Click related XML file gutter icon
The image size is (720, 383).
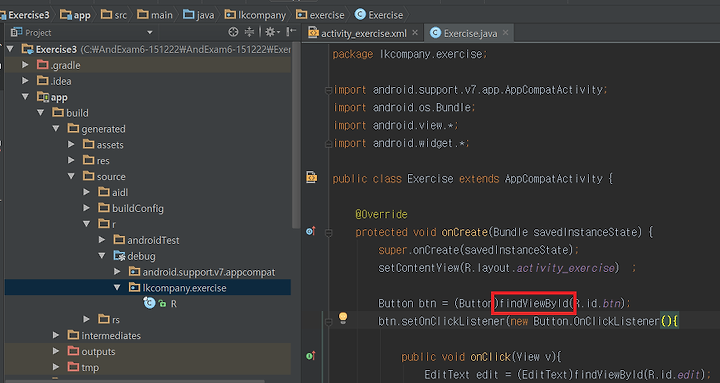(x=311, y=177)
